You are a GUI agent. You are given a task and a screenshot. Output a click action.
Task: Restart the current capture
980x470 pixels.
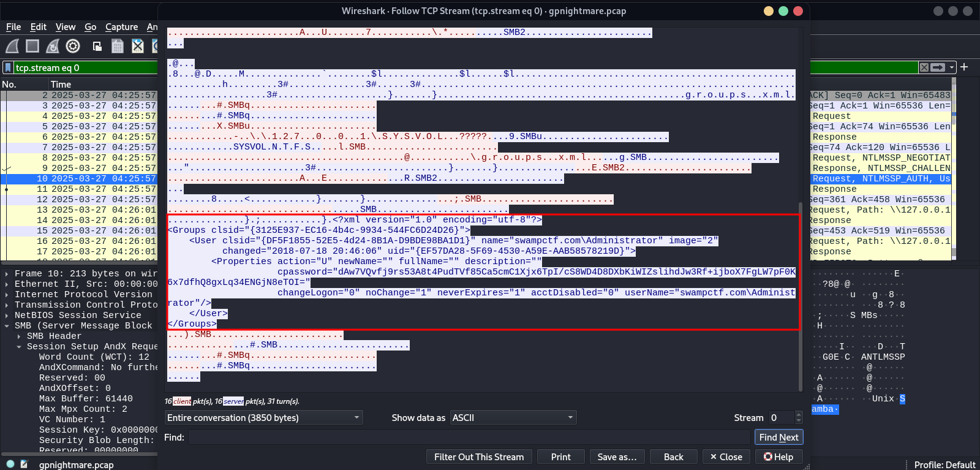tap(53, 46)
